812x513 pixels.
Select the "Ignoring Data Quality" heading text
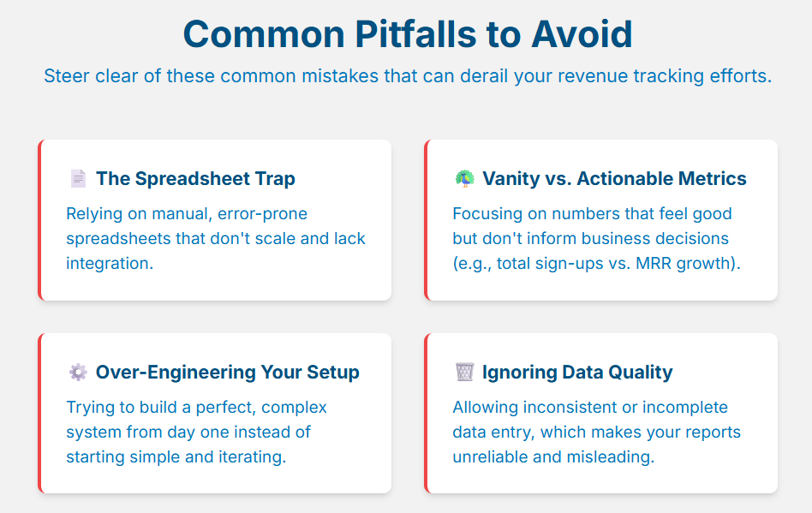click(x=577, y=372)
